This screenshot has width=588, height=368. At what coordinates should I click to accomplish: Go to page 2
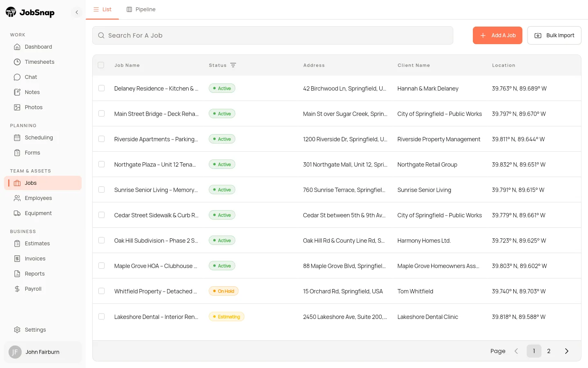(x=549, y=351)
